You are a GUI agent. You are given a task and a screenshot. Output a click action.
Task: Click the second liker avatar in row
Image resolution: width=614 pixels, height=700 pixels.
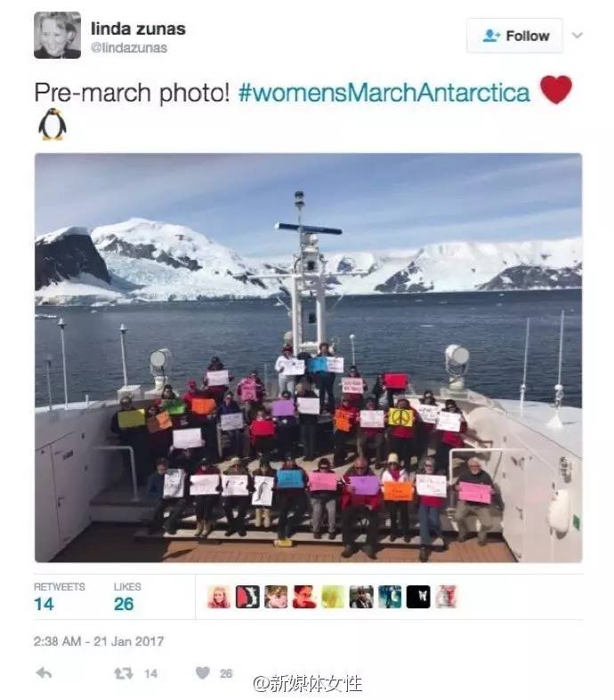(x=247, y=597)
